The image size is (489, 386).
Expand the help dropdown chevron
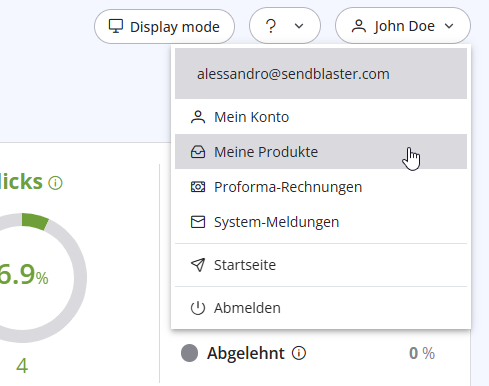point(299,26)
